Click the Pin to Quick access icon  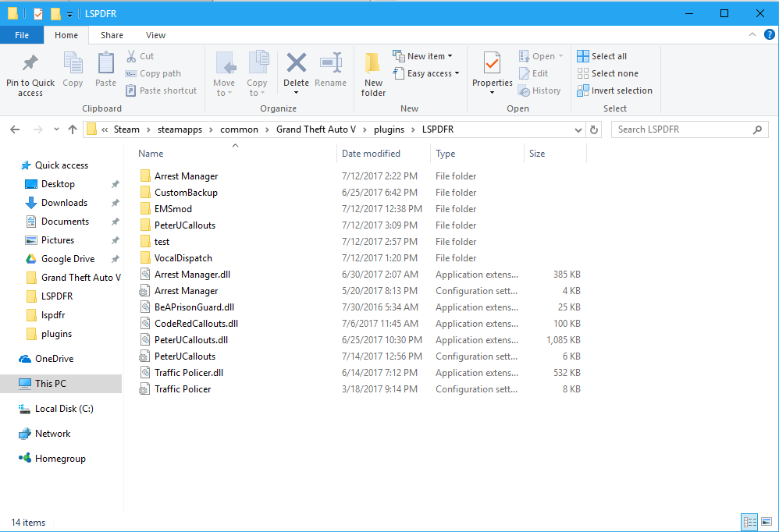click(30, 63)
